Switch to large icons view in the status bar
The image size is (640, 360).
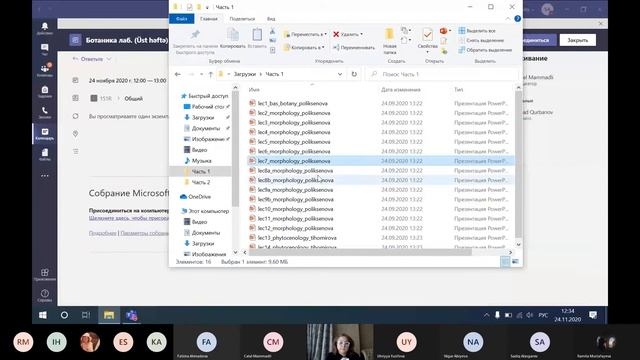pyautogui.click(x=516, y=262)
